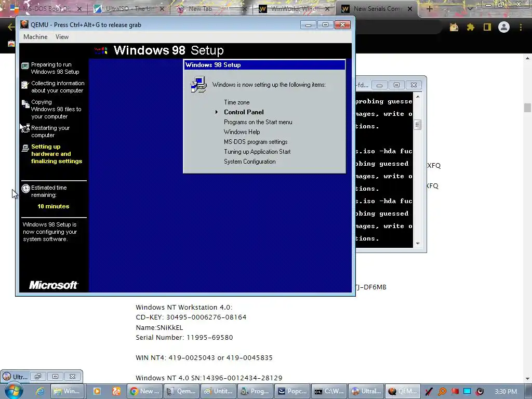Image resolution: width=532 pixels, height=399 pixels.
Task: Click the console window scroll up arrow
Action: coord(418,97)
